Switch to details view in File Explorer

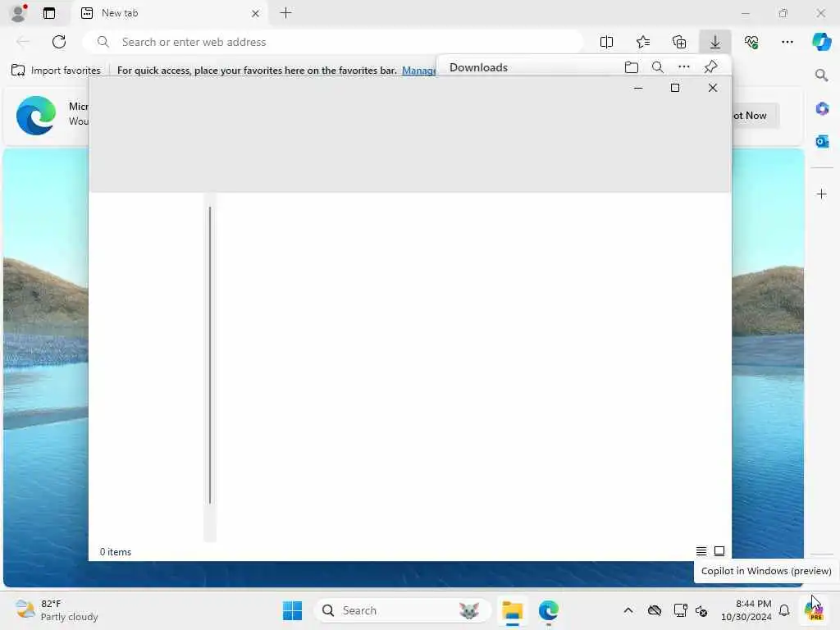coord(701,550)
